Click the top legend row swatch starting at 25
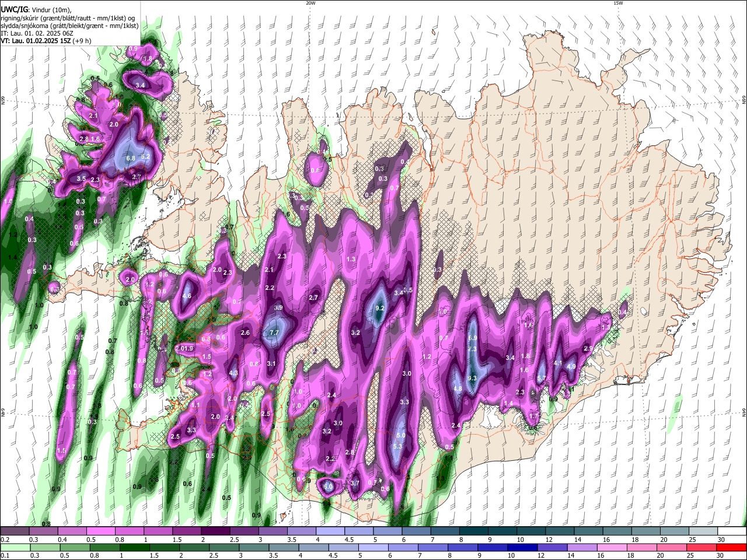Viewport: 747px width, 560px height. 703,531
